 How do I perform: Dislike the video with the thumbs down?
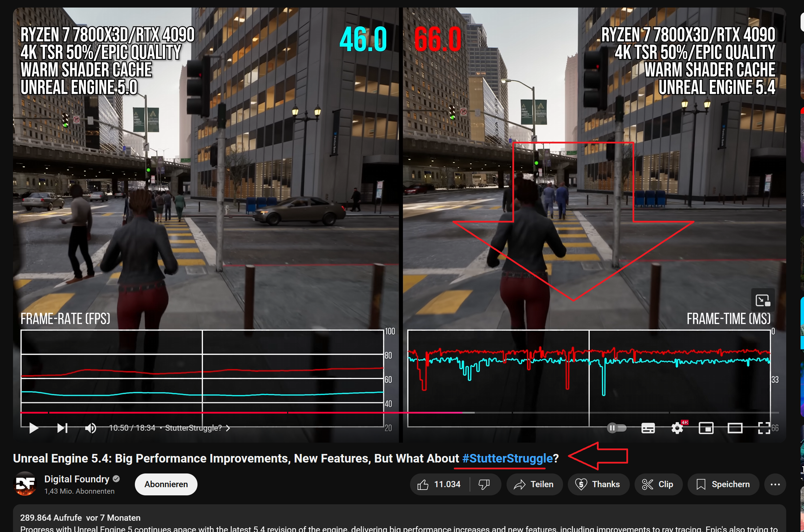click(x=485, y=484)
